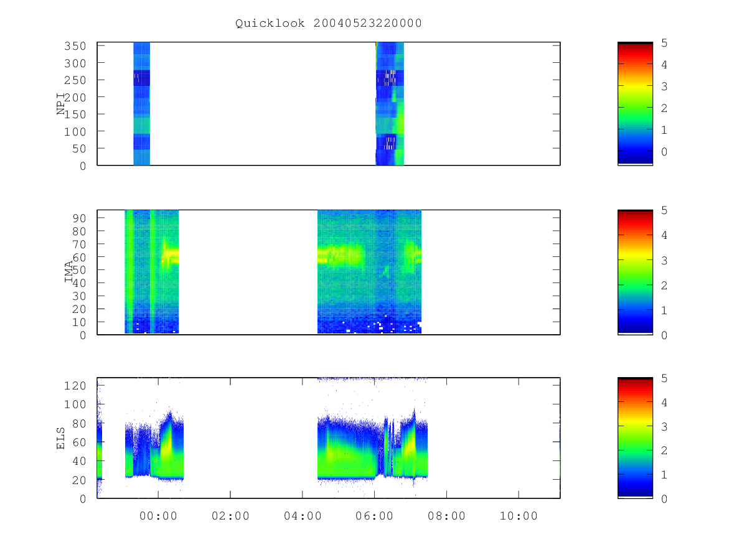Screen dimensions: 747x560
Task: Click the Quicklook 20040523220000 title
Action: 328,23
